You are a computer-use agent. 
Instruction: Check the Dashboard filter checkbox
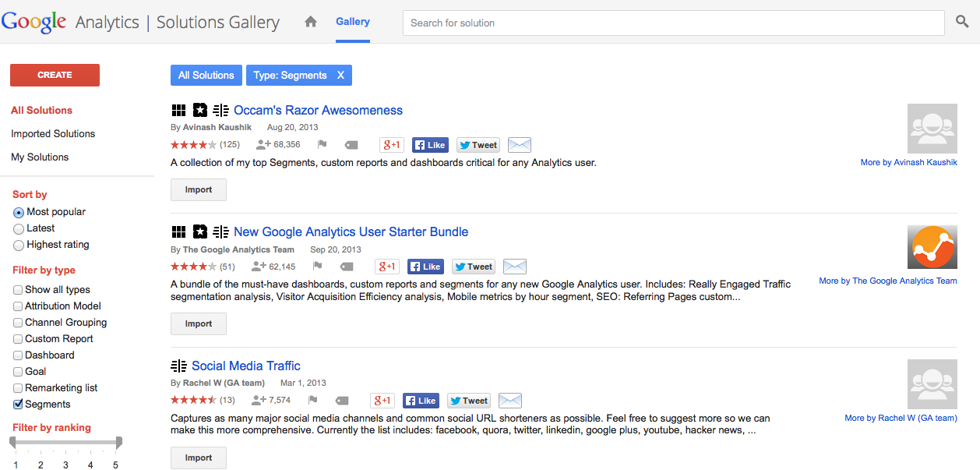point(18,355)
